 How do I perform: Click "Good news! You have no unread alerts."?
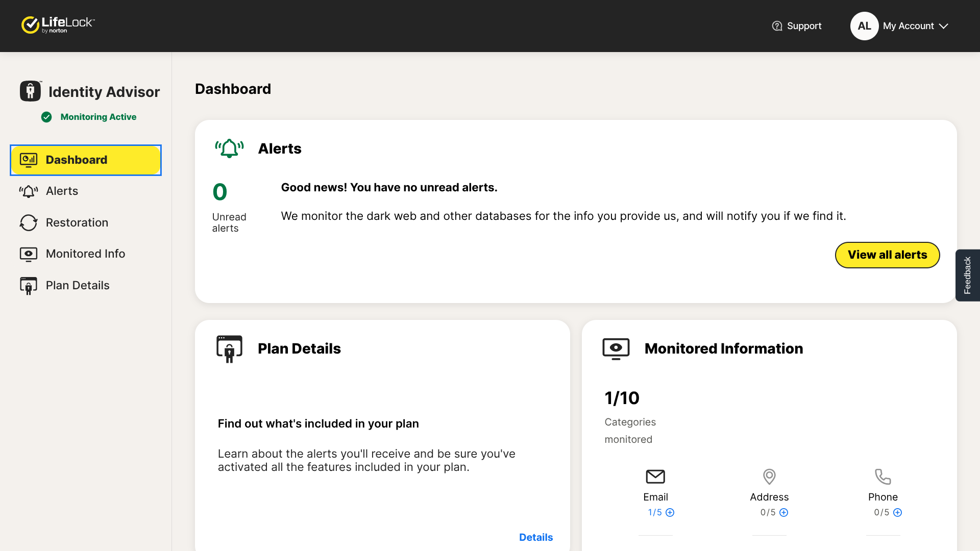pos(389,188)
